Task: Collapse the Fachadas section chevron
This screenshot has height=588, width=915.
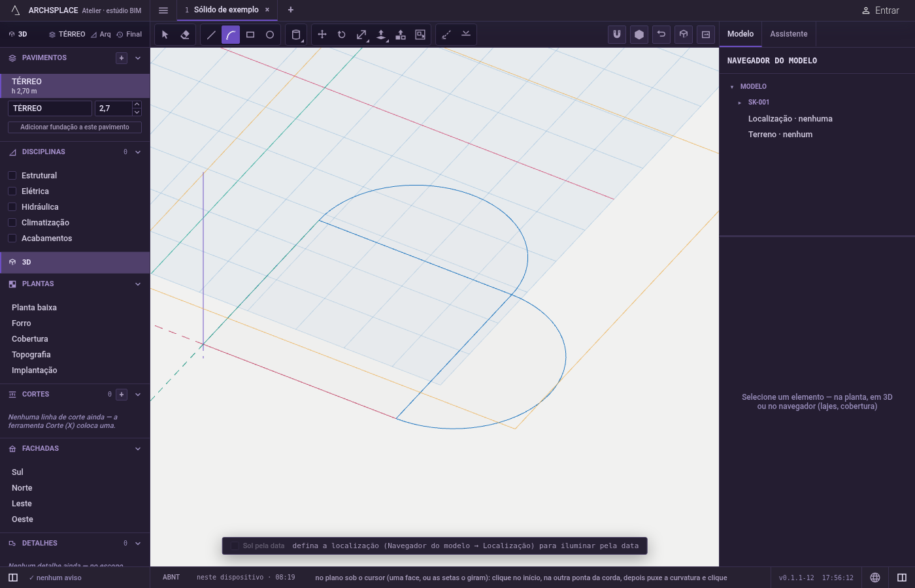Action: pos(138,449)
